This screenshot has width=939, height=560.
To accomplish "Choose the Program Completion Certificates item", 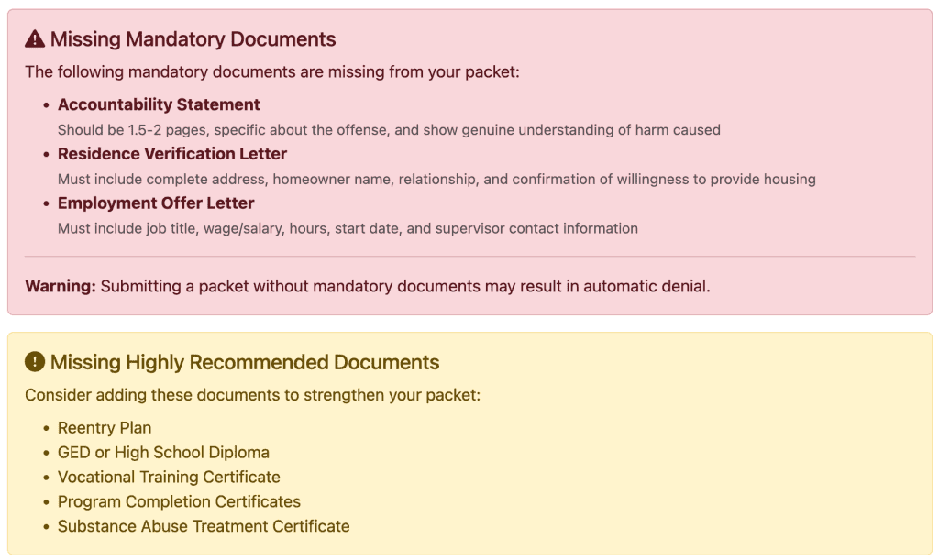I will click(x=179, y=502).
